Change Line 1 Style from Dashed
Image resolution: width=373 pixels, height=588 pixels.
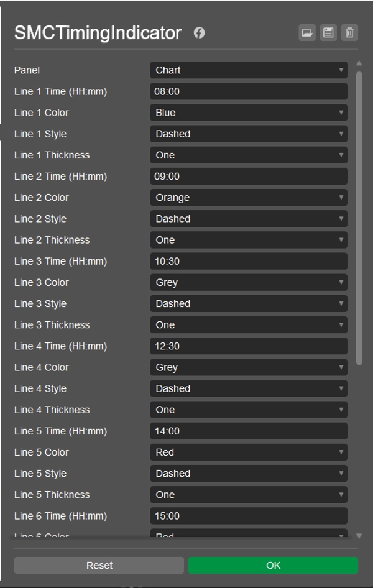[248, 134]
